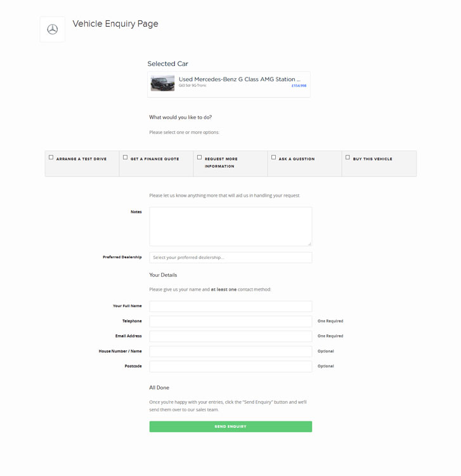This screenshot has height=476, width=461.
Task: Select the Telephone input field
Action: click(x=231, y=321)
